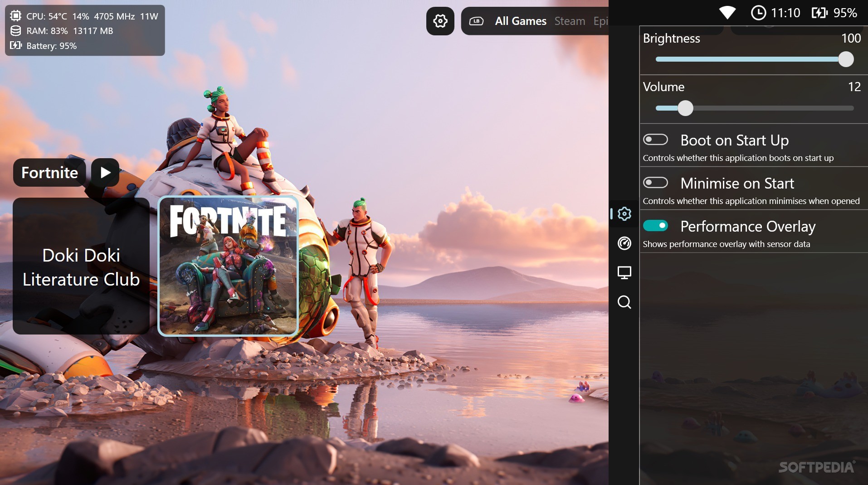The width and height of the screenshot is (868, 485).
Task: Click "Shows performance overlay with sensor data" text
Action: pos(726,244)
